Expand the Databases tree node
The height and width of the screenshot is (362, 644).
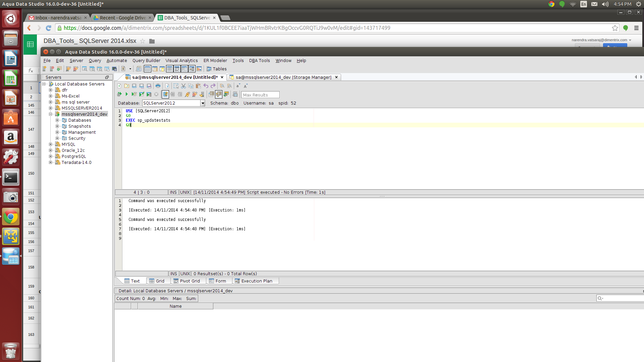point(57,120)
